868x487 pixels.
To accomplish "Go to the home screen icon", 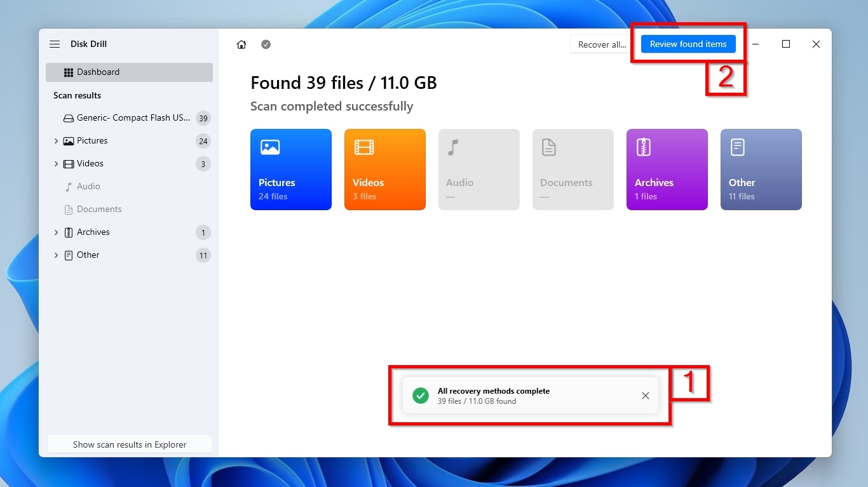I will pyautogui.click(x=241, y=44).
